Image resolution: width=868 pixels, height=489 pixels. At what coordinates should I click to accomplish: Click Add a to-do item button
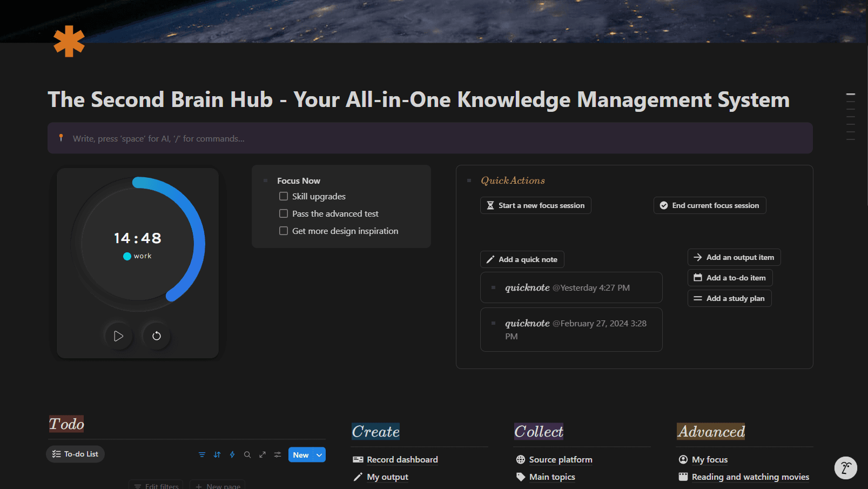(x=730, y=278)
